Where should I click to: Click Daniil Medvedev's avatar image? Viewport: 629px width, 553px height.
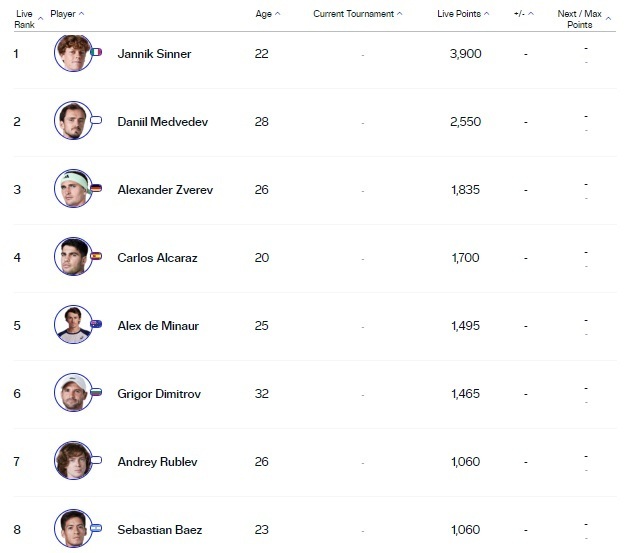71,121
